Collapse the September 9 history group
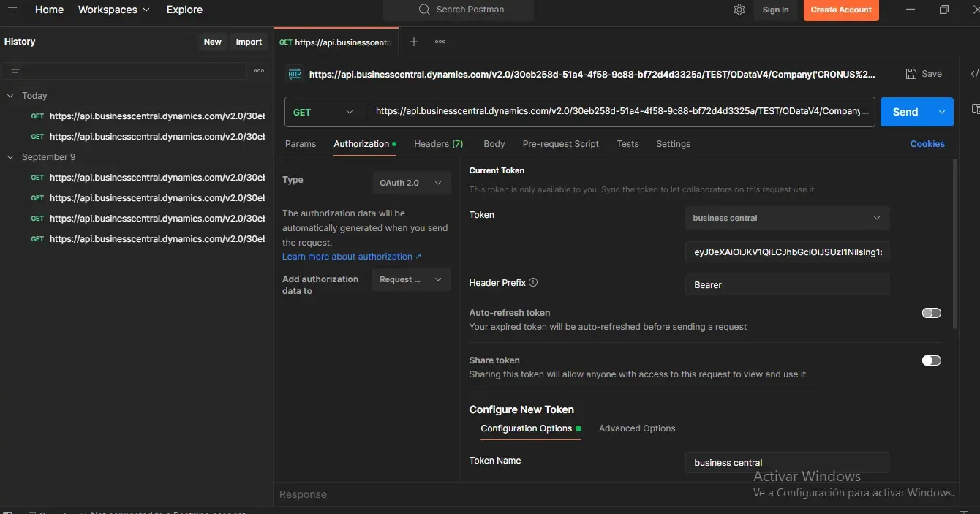This screenshot has width=980, height=514. click(10, 157)
